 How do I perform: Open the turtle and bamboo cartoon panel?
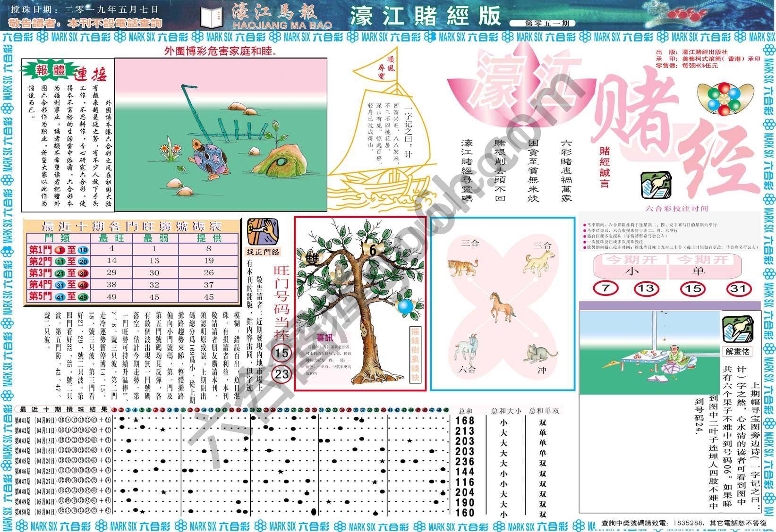221,135
